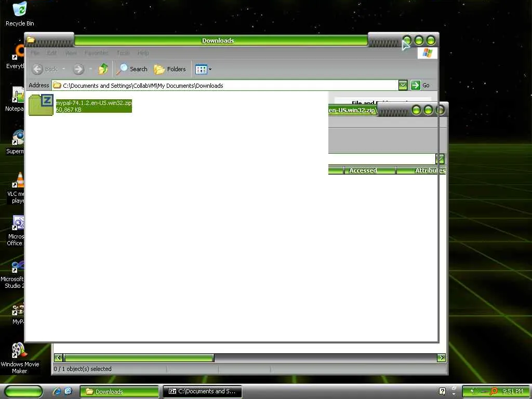The width and height of the screenshot is (532, 399).
Task: Open the View menu
Action: tap(71, 53)
